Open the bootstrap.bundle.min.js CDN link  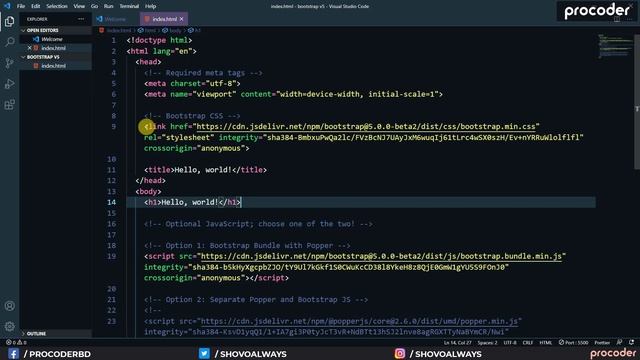(x=381, y=256)
